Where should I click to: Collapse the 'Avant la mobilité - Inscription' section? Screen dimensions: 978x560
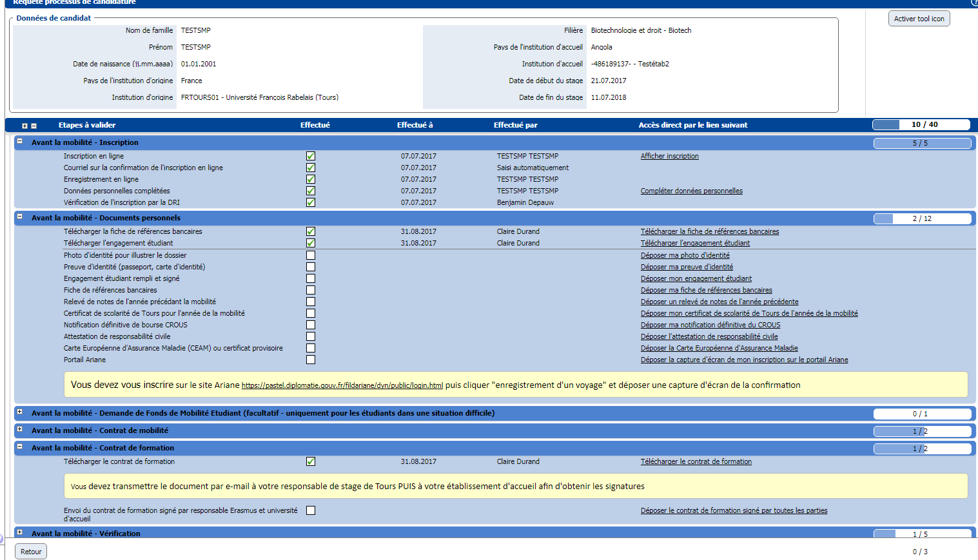20,141
